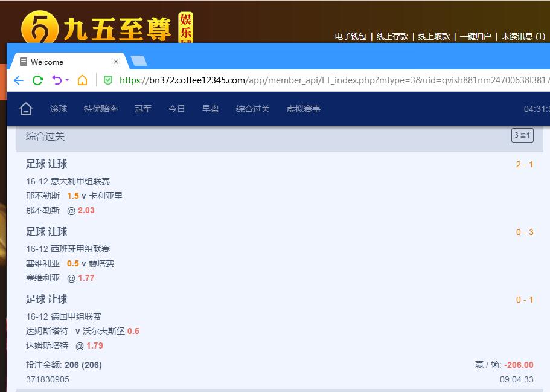The width and height of the screenshot is (550, 392).
Task: Open 未读讯息 (1) in background page
Action: tap(523, 36)
